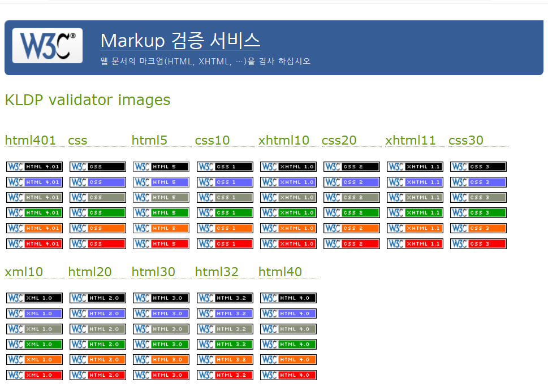
Task: Select the blue HTML 3.2 badge
Action: (225, 314)
